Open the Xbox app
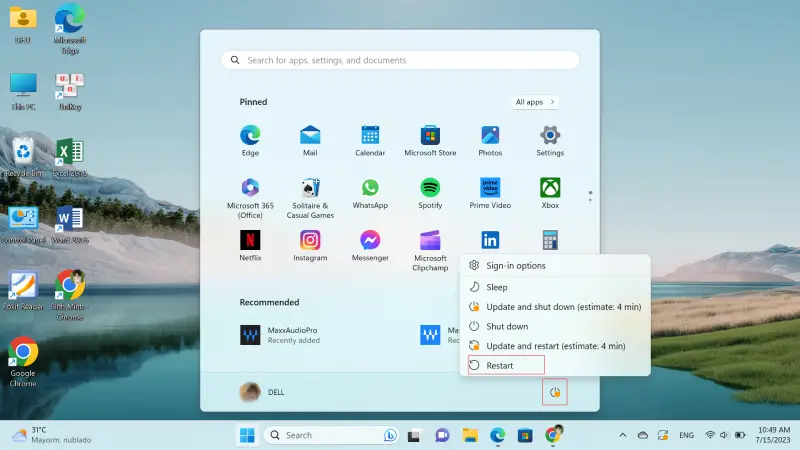 coord(550,194)
